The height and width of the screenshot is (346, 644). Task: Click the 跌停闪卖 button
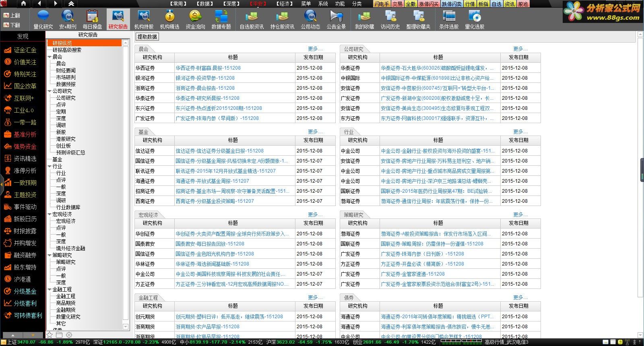tap(452, 4)
